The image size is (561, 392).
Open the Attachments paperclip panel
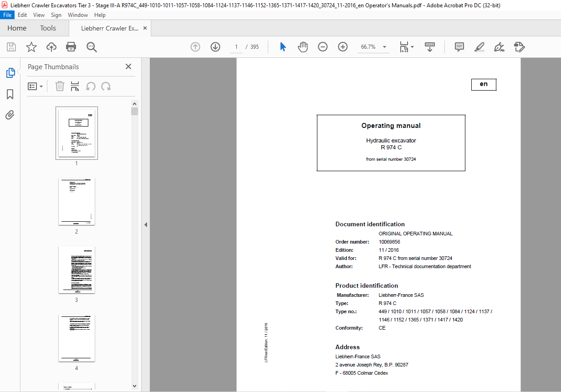click(x=10, y=115)
